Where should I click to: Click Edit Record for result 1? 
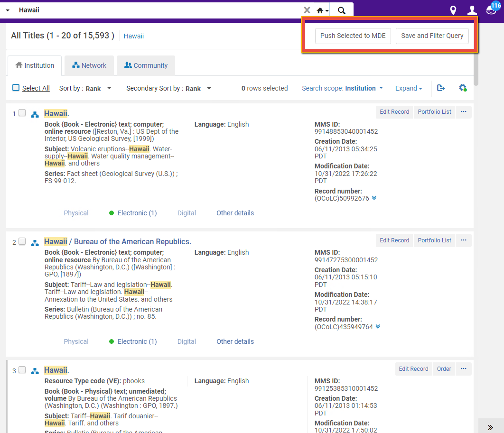coord(394,112)
